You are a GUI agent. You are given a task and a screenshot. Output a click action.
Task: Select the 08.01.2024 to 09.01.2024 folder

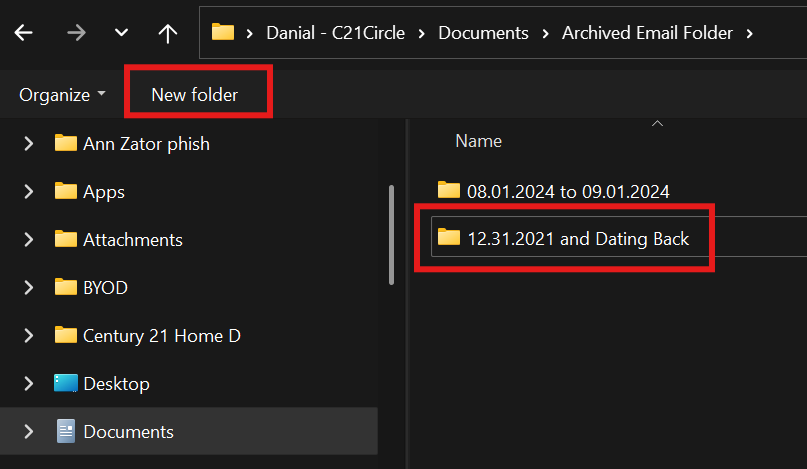pyautogui.click(x=568, y=191)
